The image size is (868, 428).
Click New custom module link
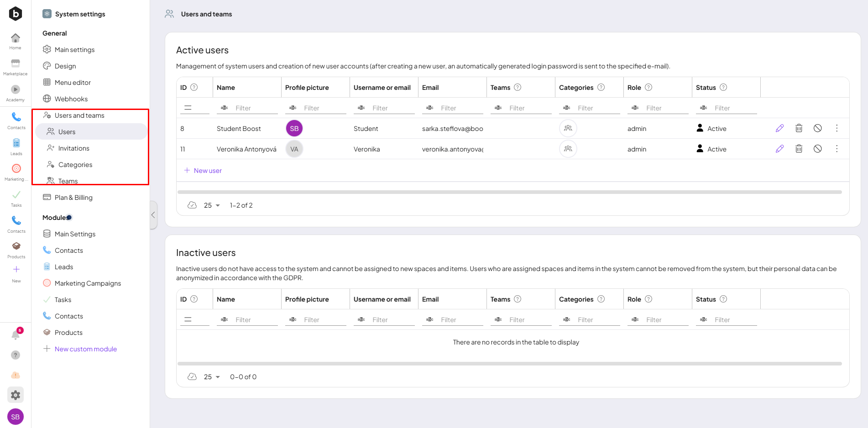tap(85, 349)
